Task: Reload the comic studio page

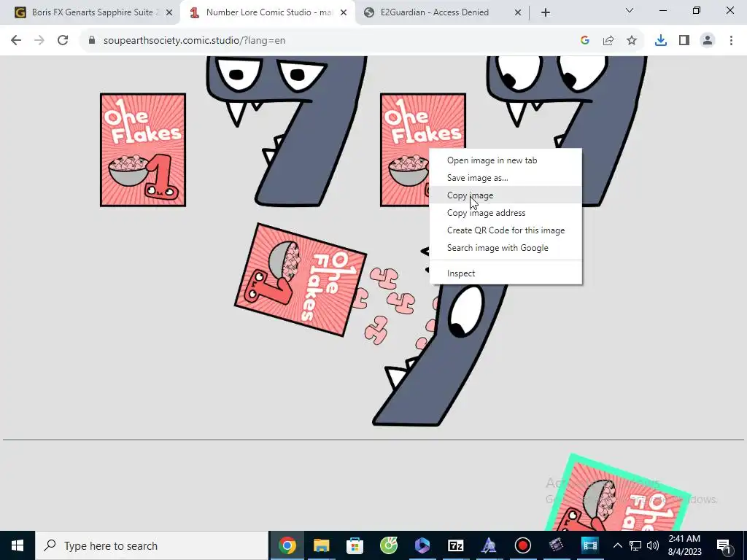Action: 63,41
